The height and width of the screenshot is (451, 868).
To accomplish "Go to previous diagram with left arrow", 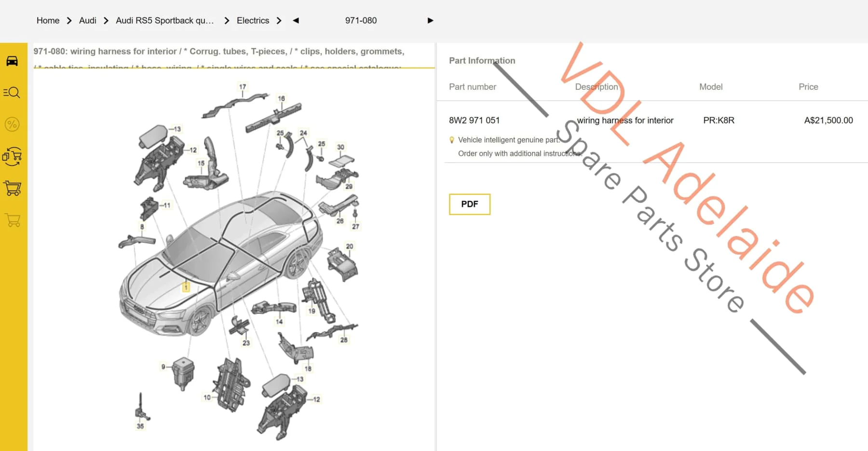I will tap(296, 20).
